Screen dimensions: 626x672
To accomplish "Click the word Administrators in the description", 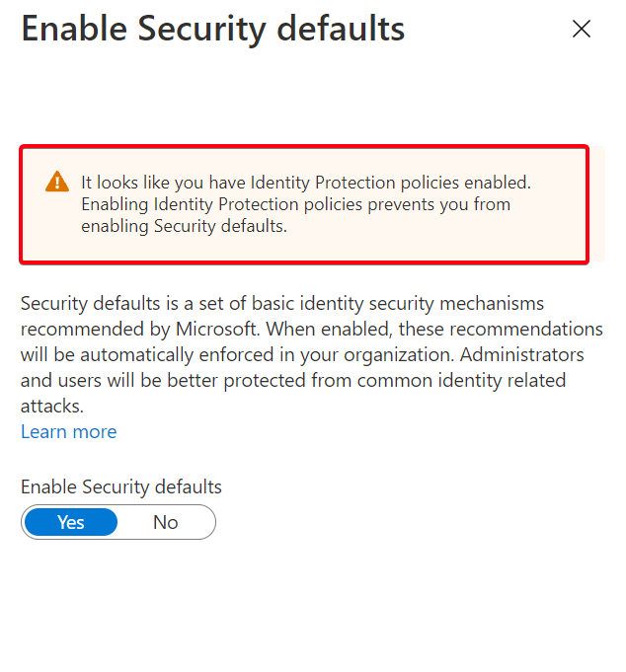I will point(521,355).
